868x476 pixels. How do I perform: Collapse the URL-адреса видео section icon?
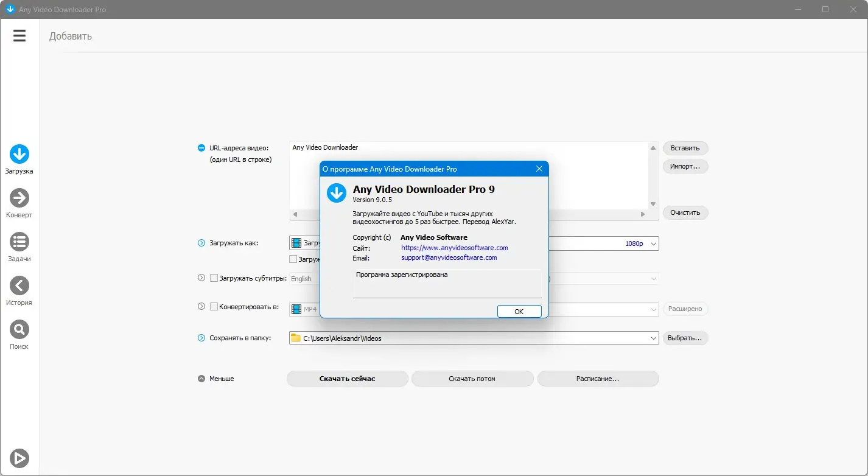coord(201,148)
